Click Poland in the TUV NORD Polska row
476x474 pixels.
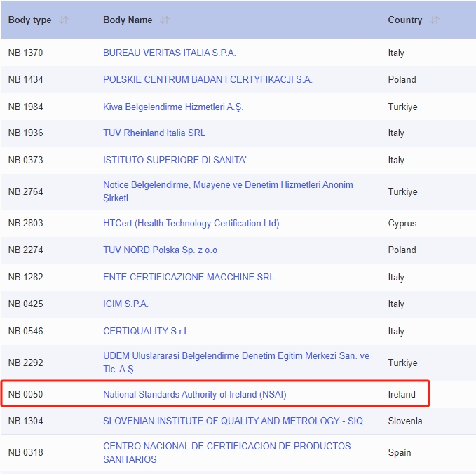point(402,250)
